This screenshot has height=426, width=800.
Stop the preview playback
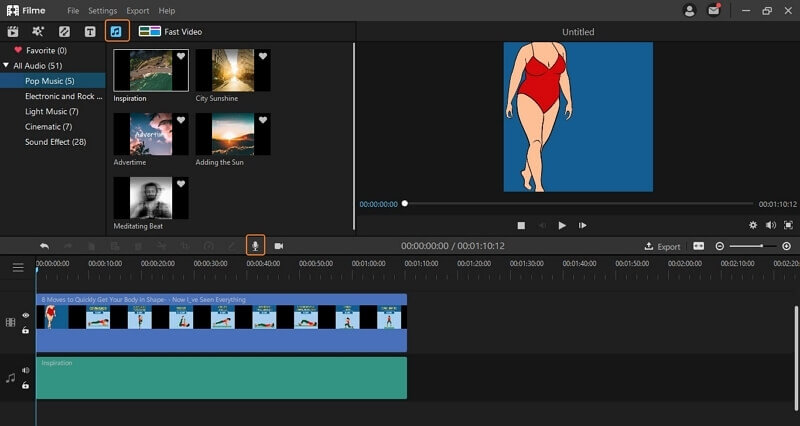[521, 225]
